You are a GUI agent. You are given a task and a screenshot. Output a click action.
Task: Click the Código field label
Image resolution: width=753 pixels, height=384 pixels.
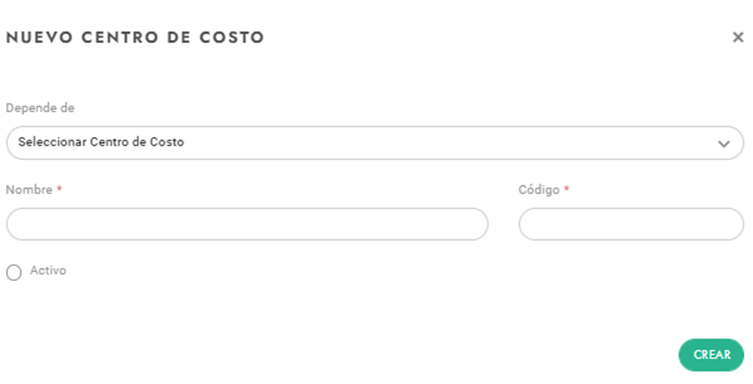coord(539,190)
